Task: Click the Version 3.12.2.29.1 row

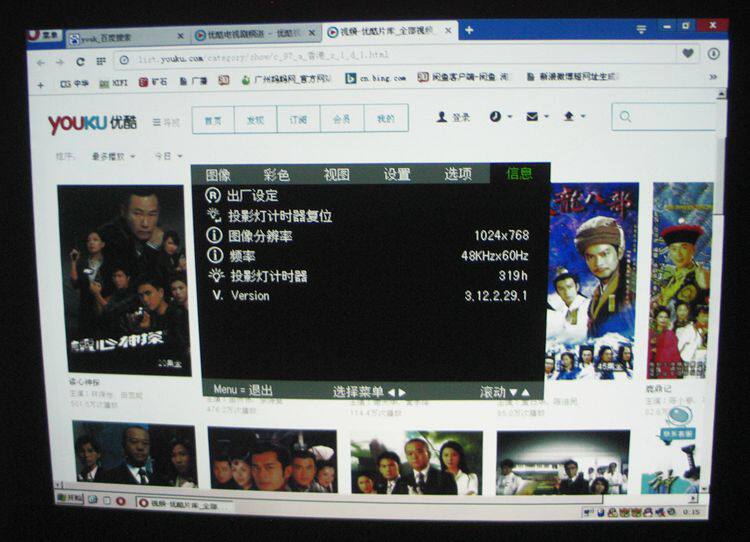Action: (369, 296)
